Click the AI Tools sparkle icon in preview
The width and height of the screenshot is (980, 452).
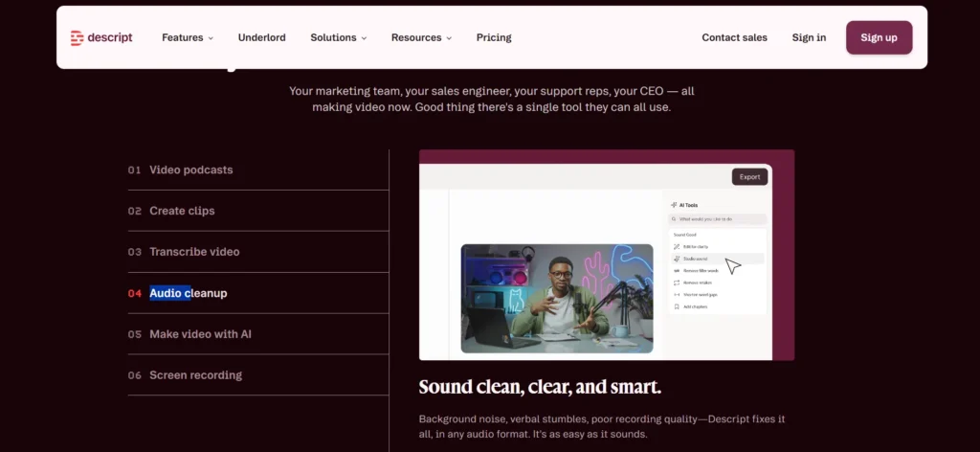[675, 205]
